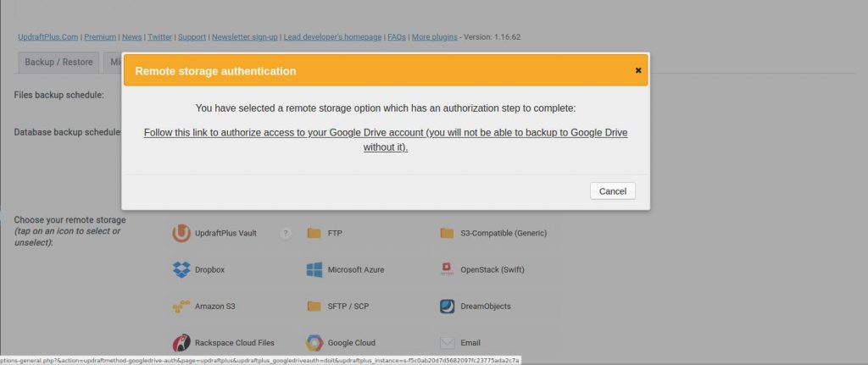Click the 'Files backup schedule:' label

(58, 95)
